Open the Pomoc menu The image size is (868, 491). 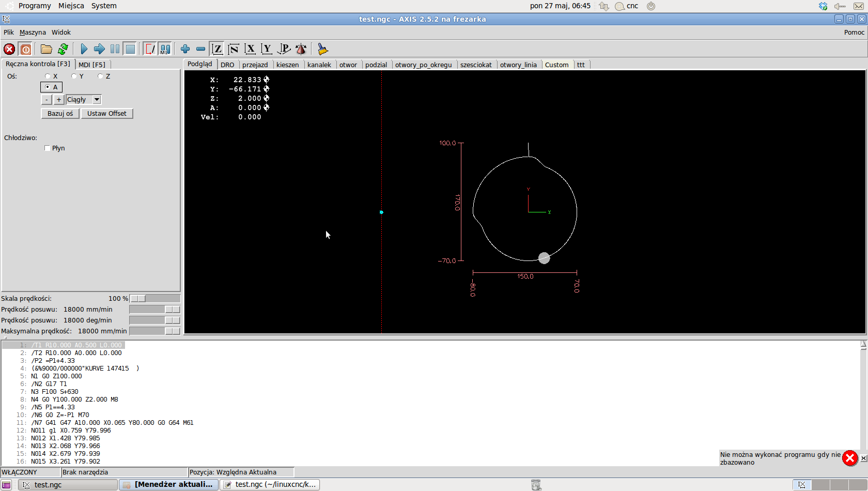[x=854, y=32]
